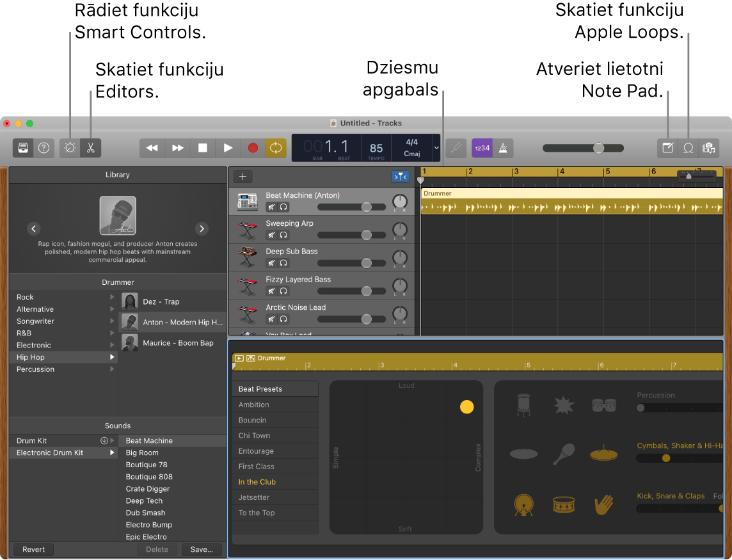Click the Save... button in Library
Viewport: 732px width, 560px height.
click(201, 550)
